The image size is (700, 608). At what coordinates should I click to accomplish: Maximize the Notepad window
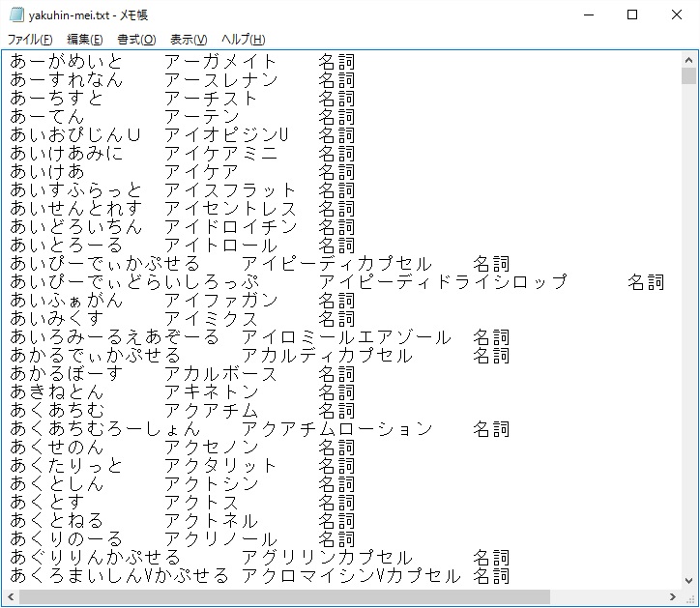point(632,14)
